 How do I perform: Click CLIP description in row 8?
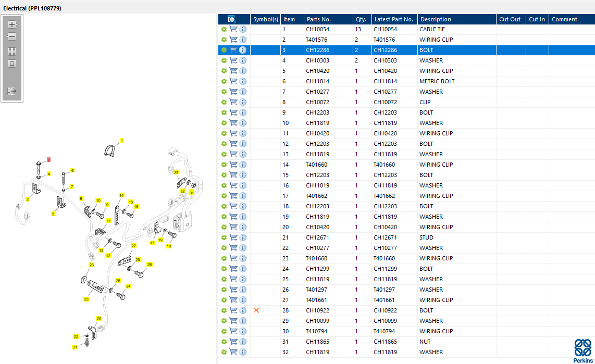[425, 102]
